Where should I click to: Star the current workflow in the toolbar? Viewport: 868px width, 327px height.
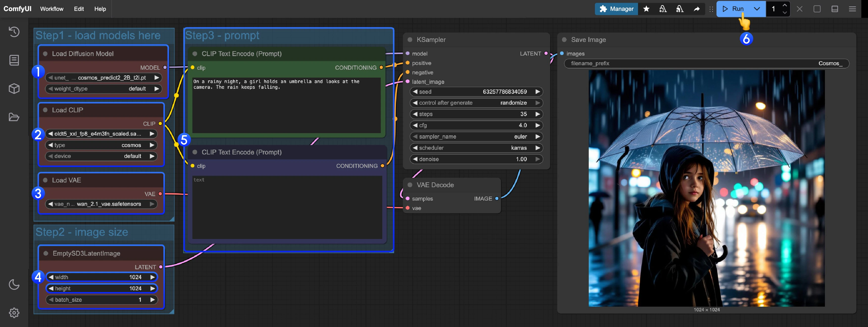[x=646, y=9]
